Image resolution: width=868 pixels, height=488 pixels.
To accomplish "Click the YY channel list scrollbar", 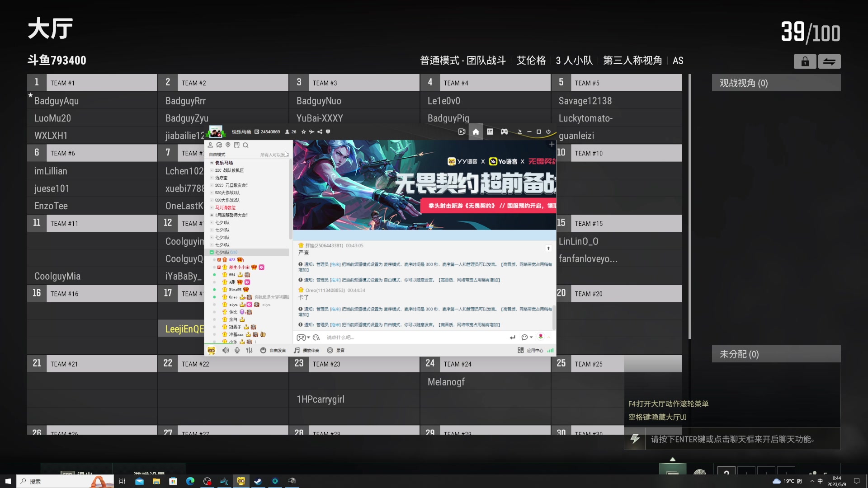I will tap(290, 199).
